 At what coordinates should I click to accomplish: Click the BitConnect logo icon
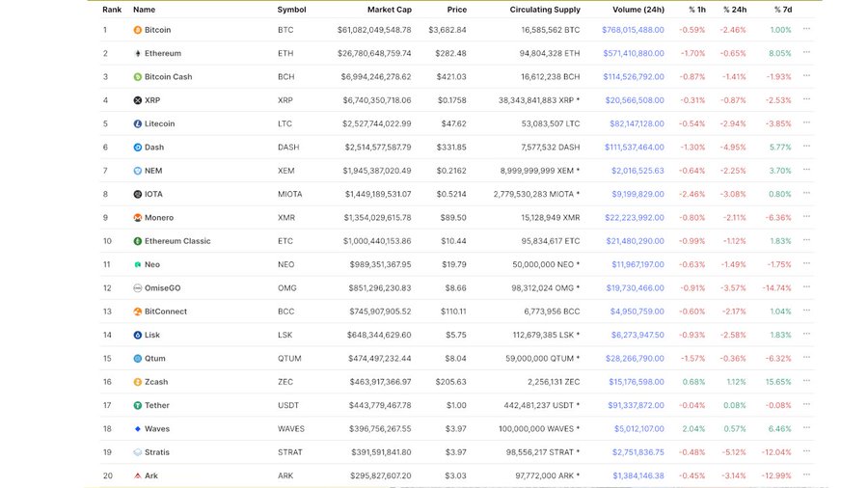click(137, 312)
